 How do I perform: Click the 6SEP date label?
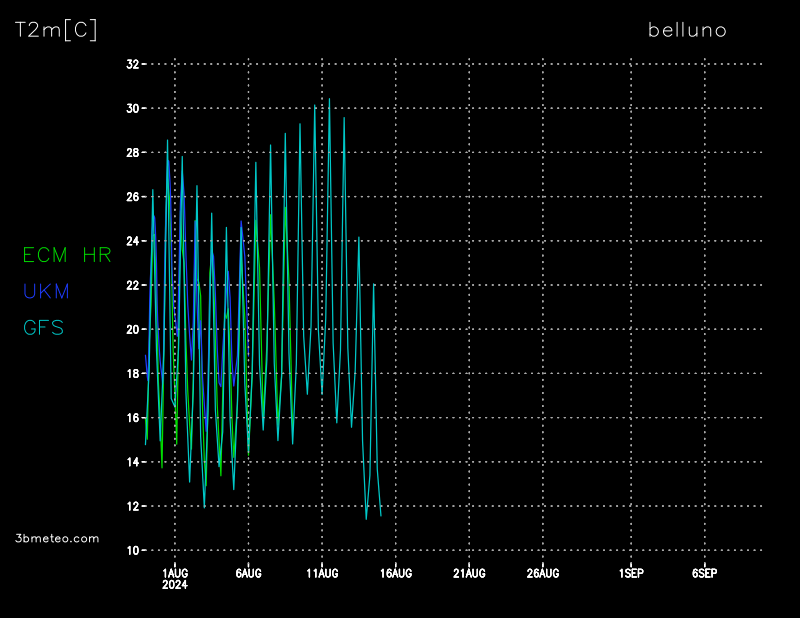pos(704,573)
